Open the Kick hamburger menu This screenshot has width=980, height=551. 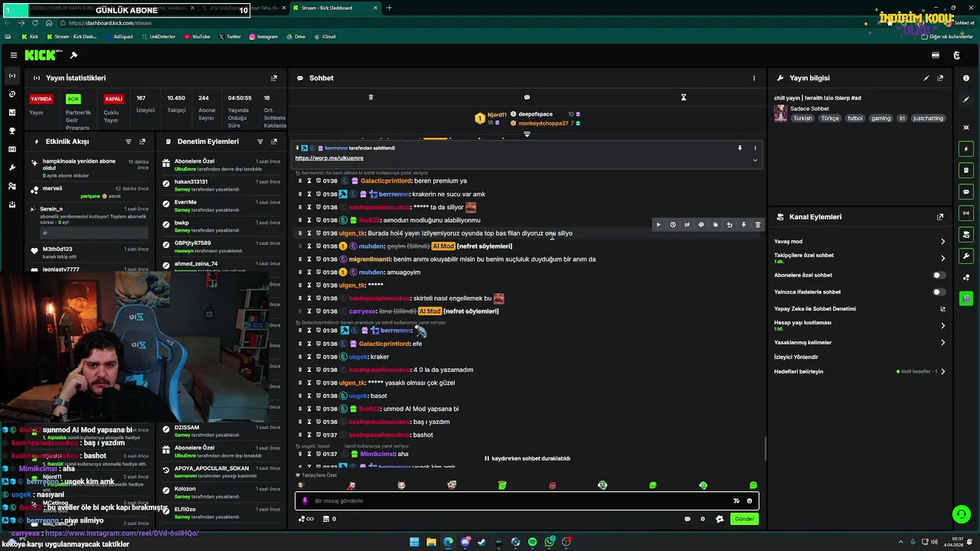pos(13,55)
